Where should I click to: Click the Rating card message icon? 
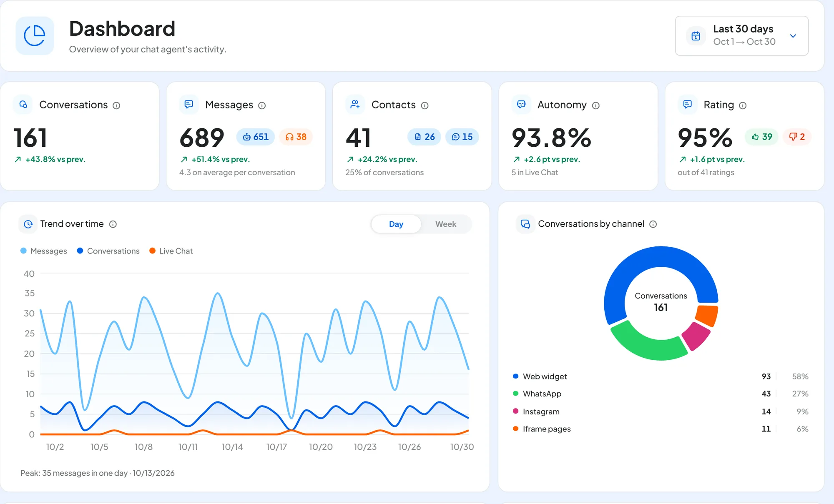(x=687, y=104)
